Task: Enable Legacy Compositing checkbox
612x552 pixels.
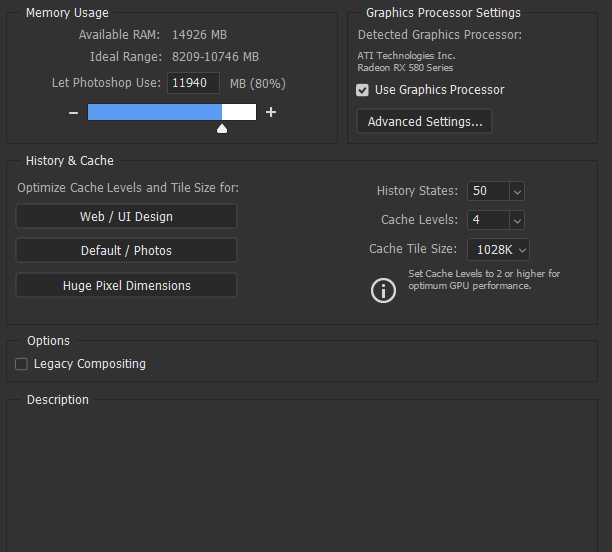Action: point(21,364)
